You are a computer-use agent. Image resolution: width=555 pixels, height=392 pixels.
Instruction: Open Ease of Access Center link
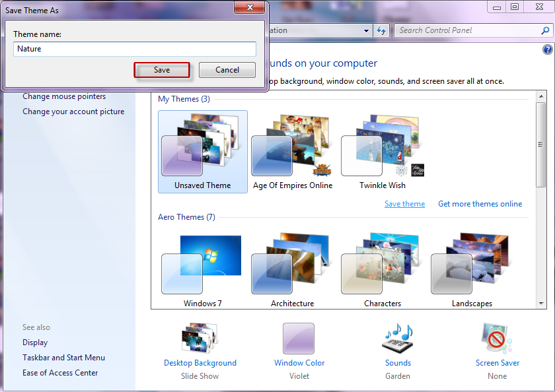[60, 373]
